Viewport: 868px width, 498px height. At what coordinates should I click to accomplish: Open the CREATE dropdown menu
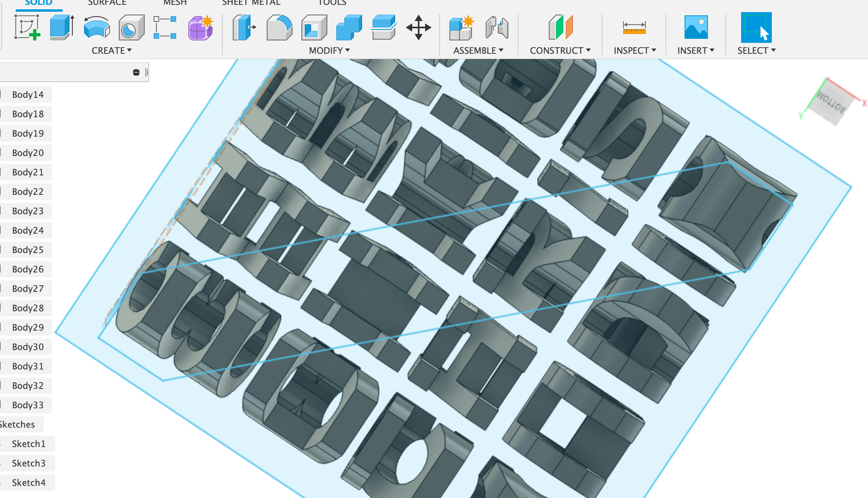click(112, 51)
